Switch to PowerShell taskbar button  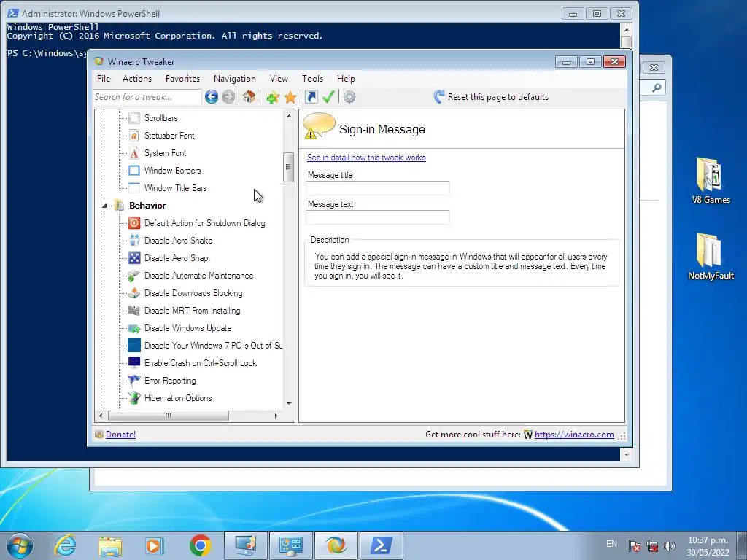pyautogui.click(x=381, y=545)
